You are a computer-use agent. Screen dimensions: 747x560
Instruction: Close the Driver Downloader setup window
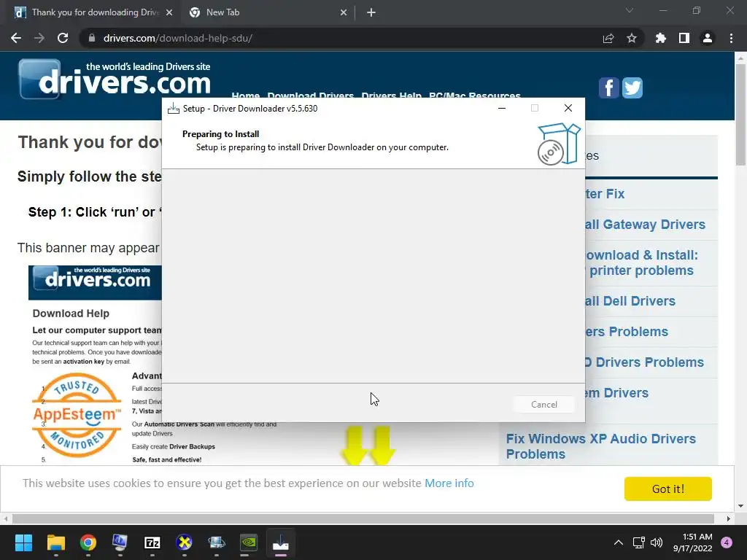[x=568, y=108]
